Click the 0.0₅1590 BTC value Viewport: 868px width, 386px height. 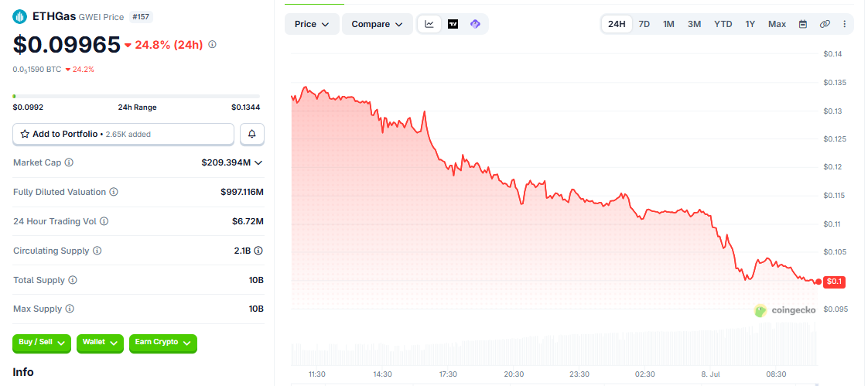[x=37, y=70]
